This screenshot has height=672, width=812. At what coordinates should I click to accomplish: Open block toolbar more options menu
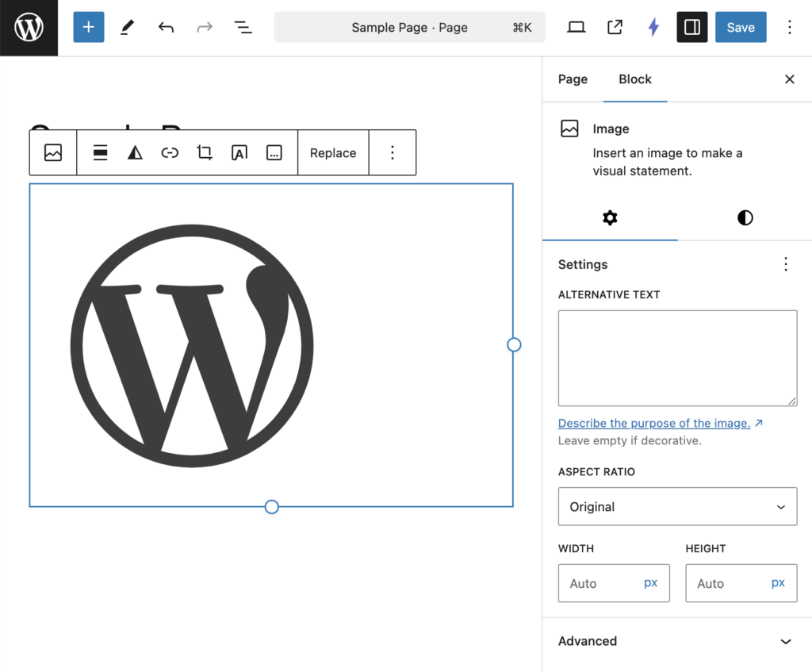click(x=393, y=153)
